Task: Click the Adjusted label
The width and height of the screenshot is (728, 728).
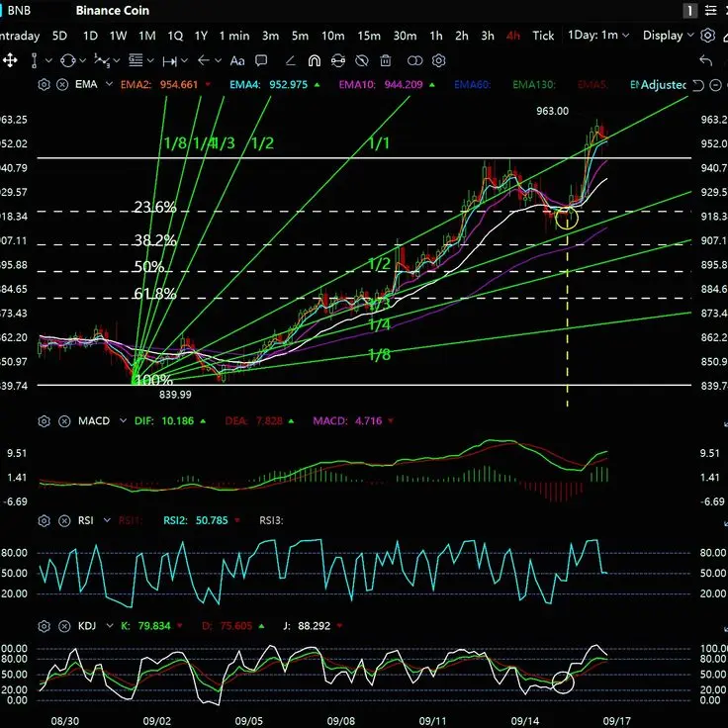Action: pos(663,84)
